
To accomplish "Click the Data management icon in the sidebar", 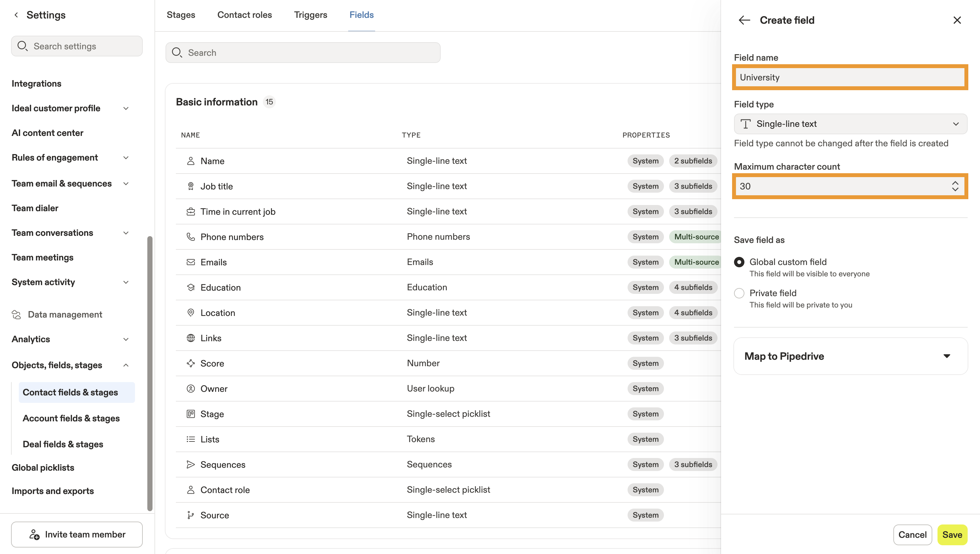I will (x=16, y=315).
